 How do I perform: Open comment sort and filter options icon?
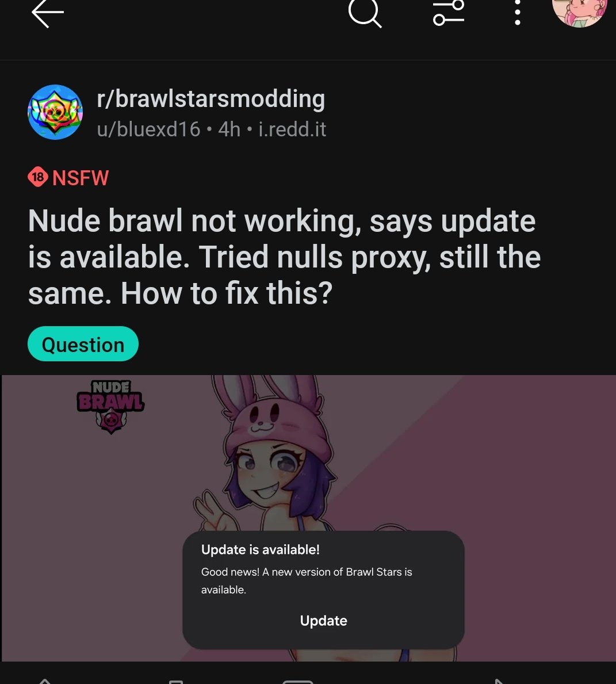(x=449, y=13)
